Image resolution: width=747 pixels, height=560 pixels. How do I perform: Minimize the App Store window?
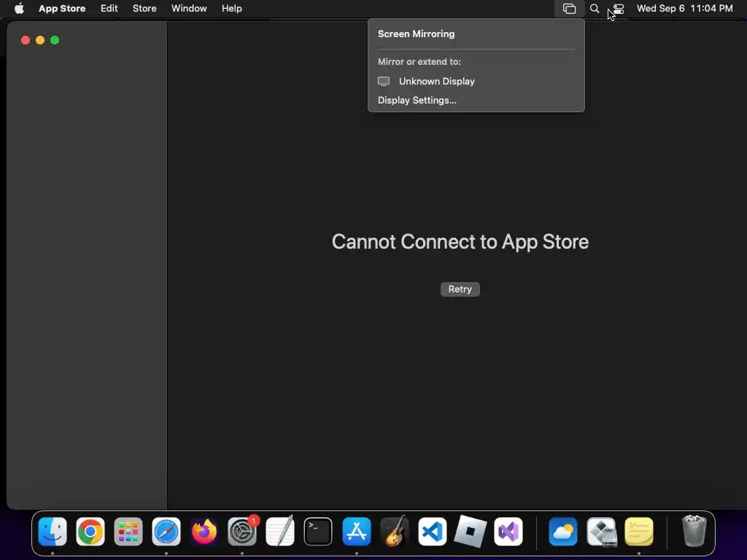click(40, 41)
